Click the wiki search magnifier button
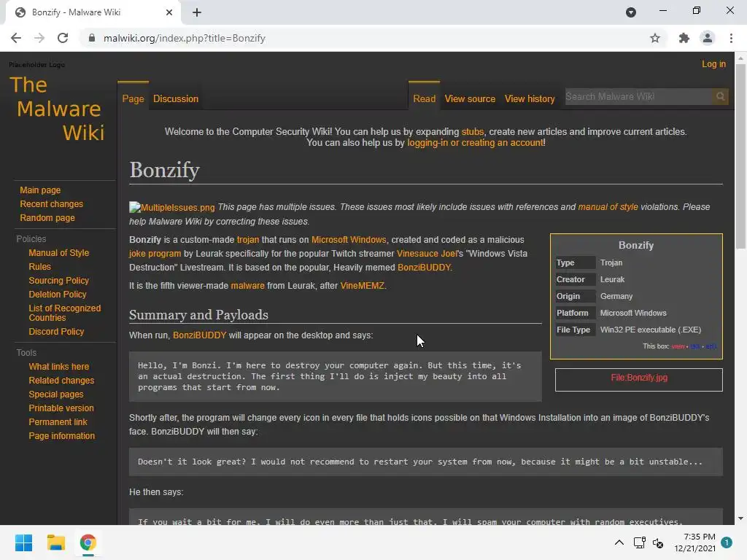Image resolution: width=747 pixels, height=560 pixels. (720, 97)
